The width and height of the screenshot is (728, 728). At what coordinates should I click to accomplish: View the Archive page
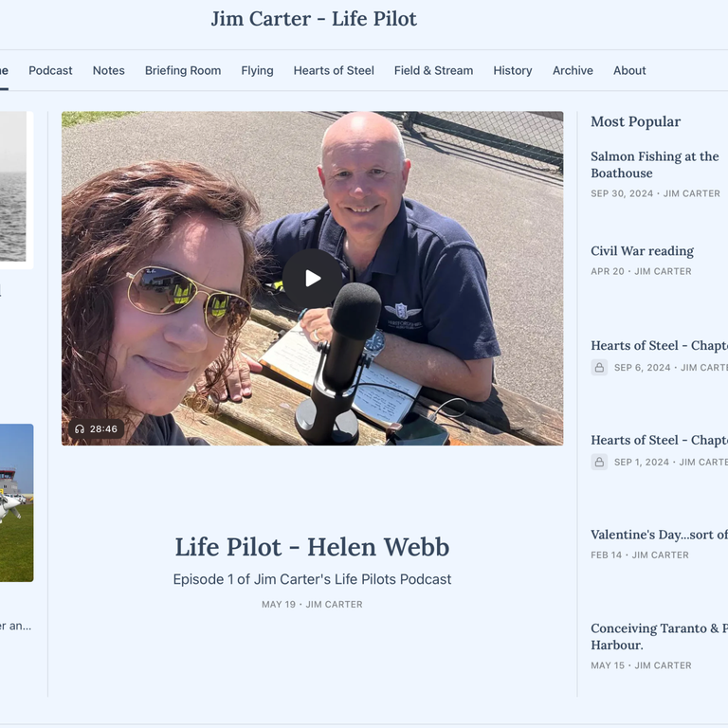coord(573,70)
